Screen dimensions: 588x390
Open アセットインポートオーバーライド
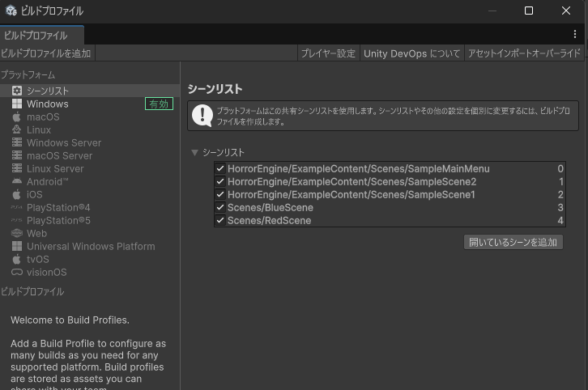(x=524, y=53)
